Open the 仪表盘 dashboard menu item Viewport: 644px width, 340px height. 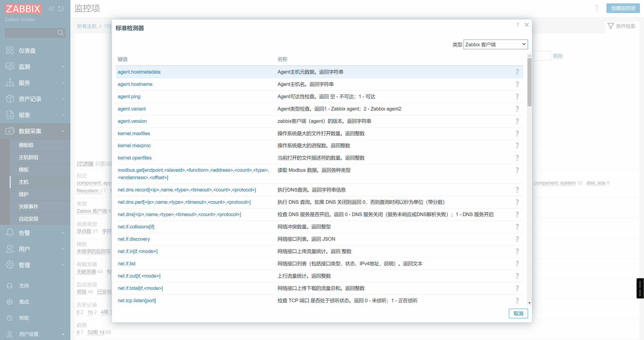pos(35,51)
